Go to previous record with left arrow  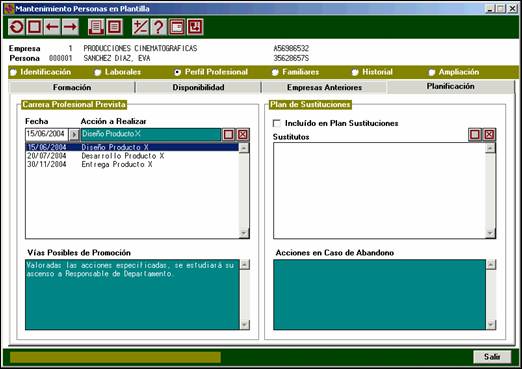[52, 27]
